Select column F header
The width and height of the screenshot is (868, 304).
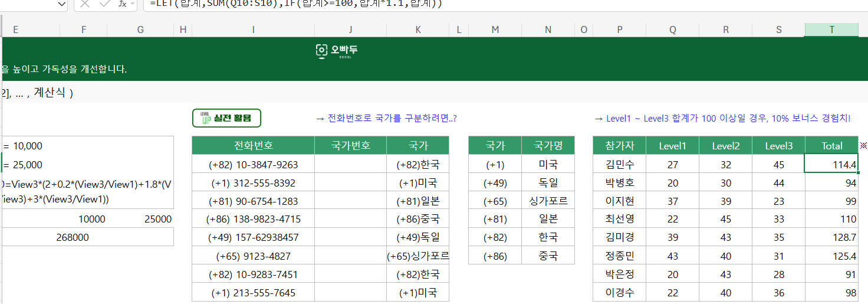pos(84,30)
